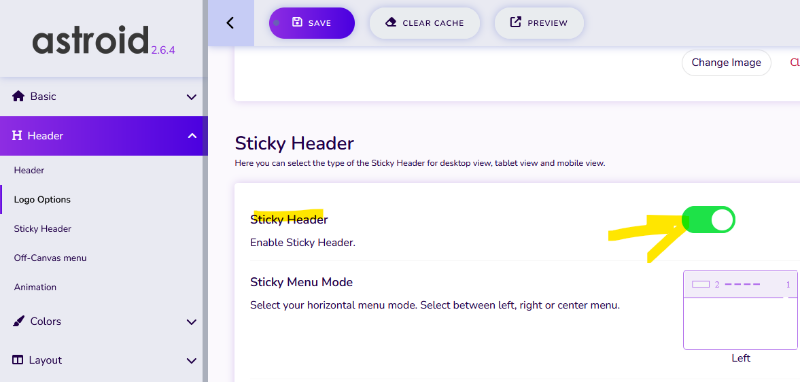
Task: Click the Basic menu label
Action: [x=43, y=96]
